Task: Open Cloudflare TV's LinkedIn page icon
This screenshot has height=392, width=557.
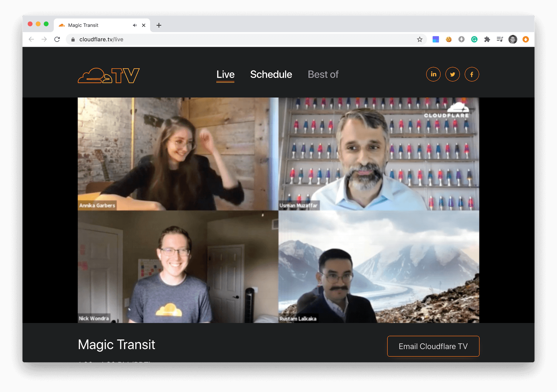Action: tap(433, 74)
